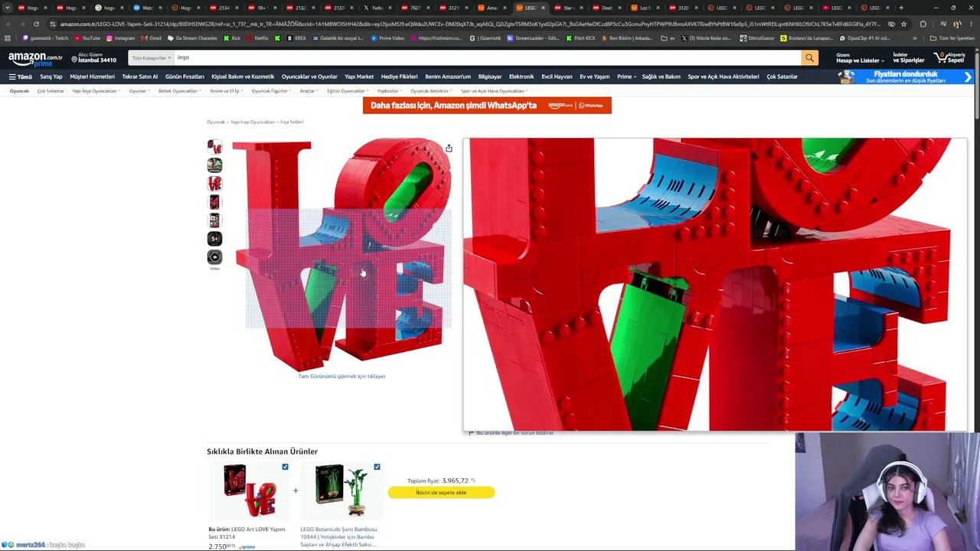Click the 'Sıklıkla Birlikte Alınan Ürünler' heading
980x551 pixels.
pos(262,452)
